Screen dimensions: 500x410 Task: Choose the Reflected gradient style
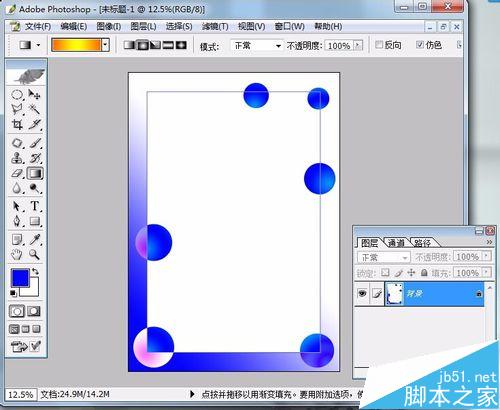point(168,45)
